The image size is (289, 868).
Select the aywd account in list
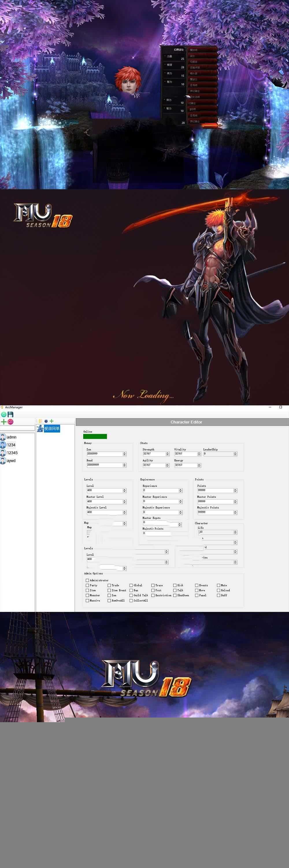(11, 461)
